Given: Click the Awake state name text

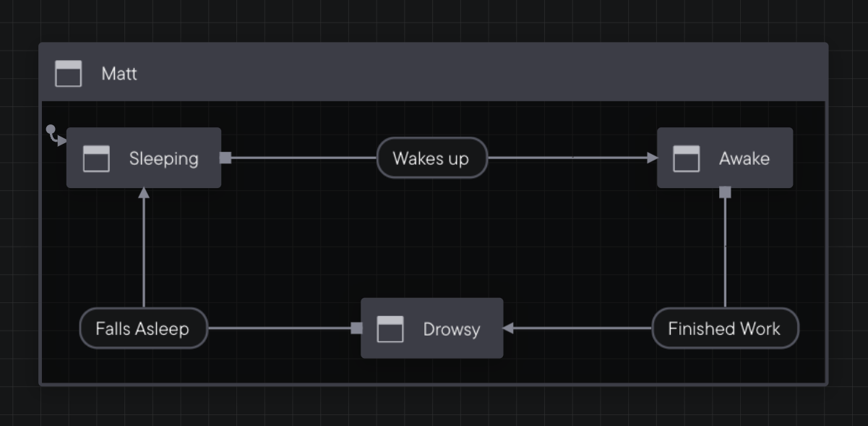Looking at the screenshot, I should tap(744, 158).
